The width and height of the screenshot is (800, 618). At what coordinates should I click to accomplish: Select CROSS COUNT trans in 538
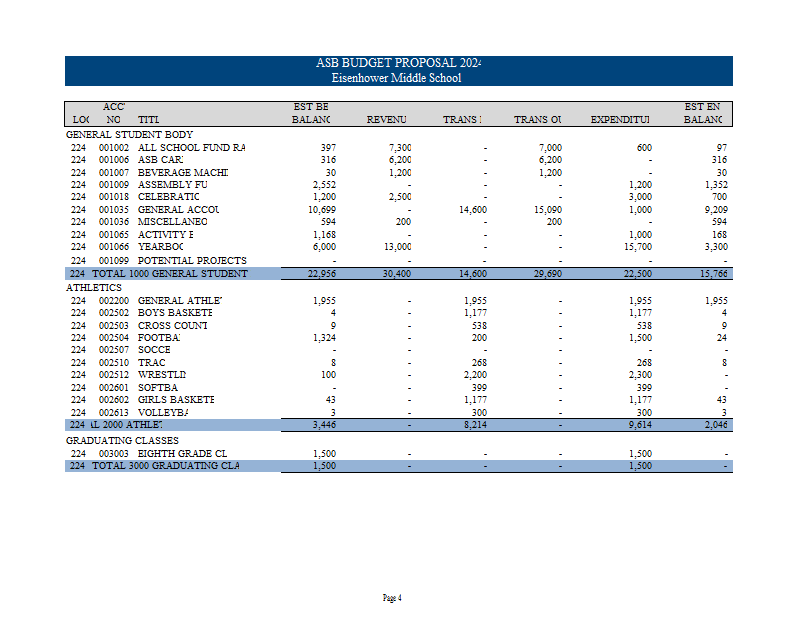click(479, 326)
